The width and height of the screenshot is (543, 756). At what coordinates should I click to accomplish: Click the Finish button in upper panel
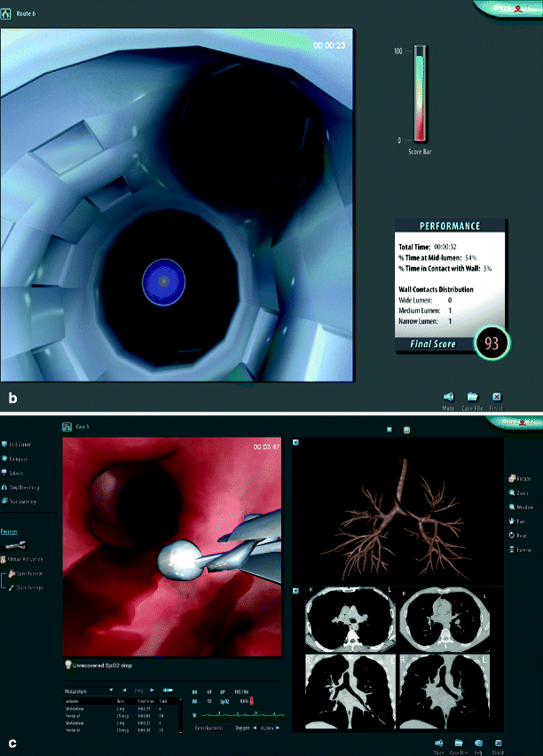point(497,398)
